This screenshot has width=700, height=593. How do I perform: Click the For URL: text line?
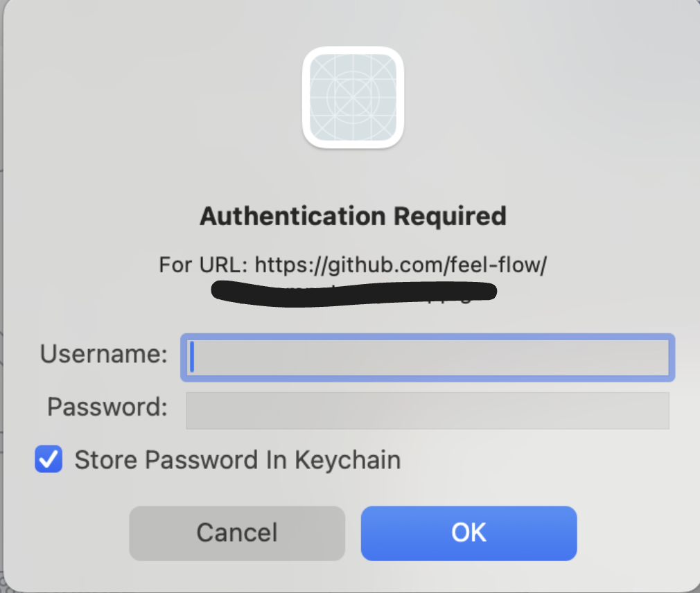tap(353, 265)
